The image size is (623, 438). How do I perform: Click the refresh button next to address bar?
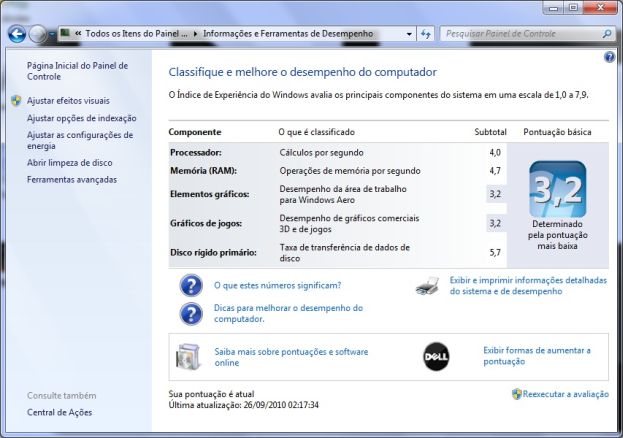[426, 34]
